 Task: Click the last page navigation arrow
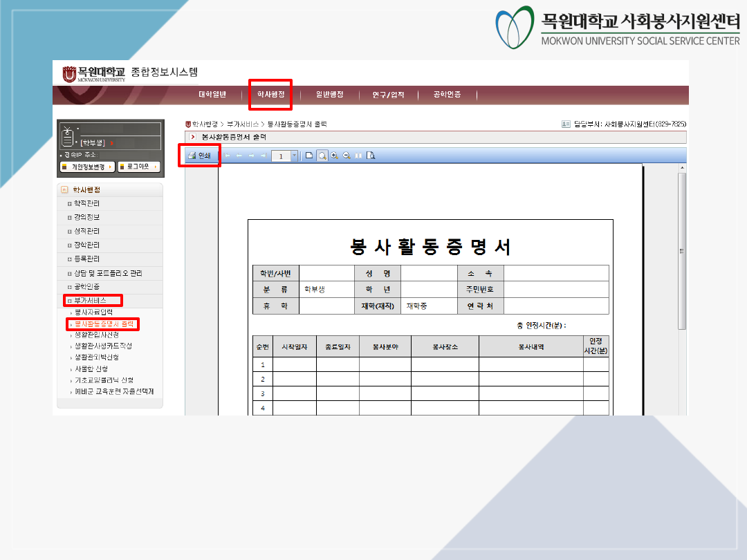tap(264, 156)
